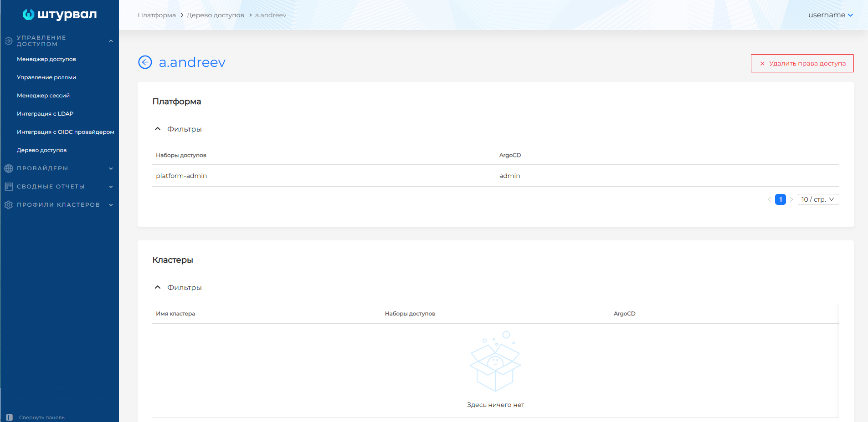Image resolution: width=868 pixels, height=422 pixels.
Task: Click the Профили кластеров gear icon
Action: [x=9, y=205]
